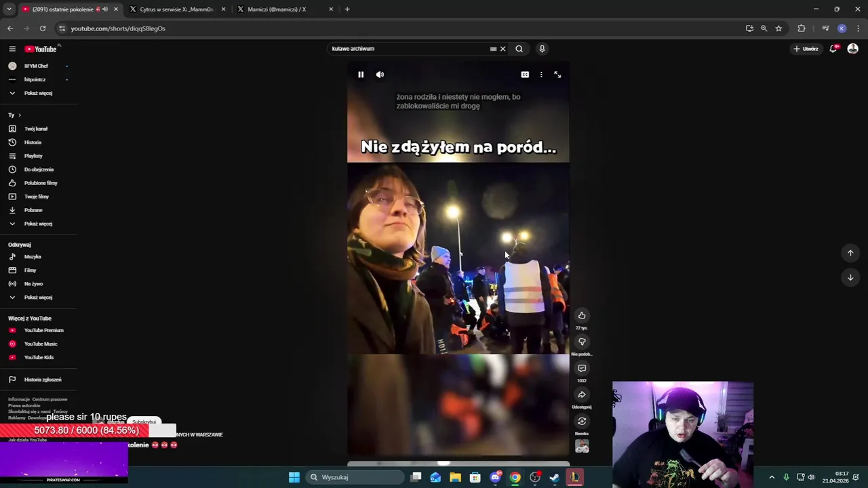The image size is (868, 488).
Task: Open Chrome media controls button
Action: (x=825, y=28)
